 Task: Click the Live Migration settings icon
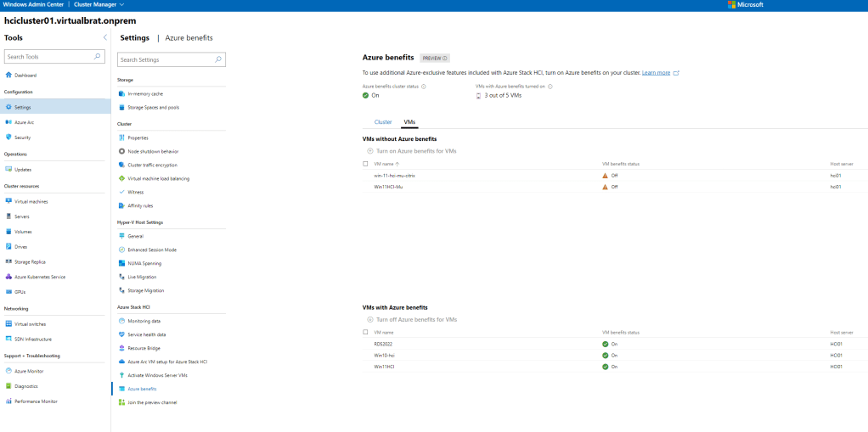[122, 277]
